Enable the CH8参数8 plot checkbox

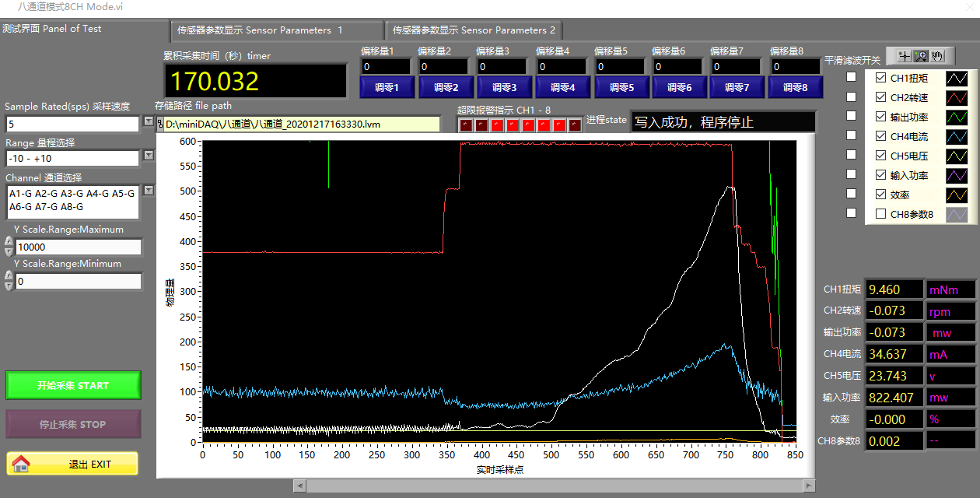tap(880, 214)
